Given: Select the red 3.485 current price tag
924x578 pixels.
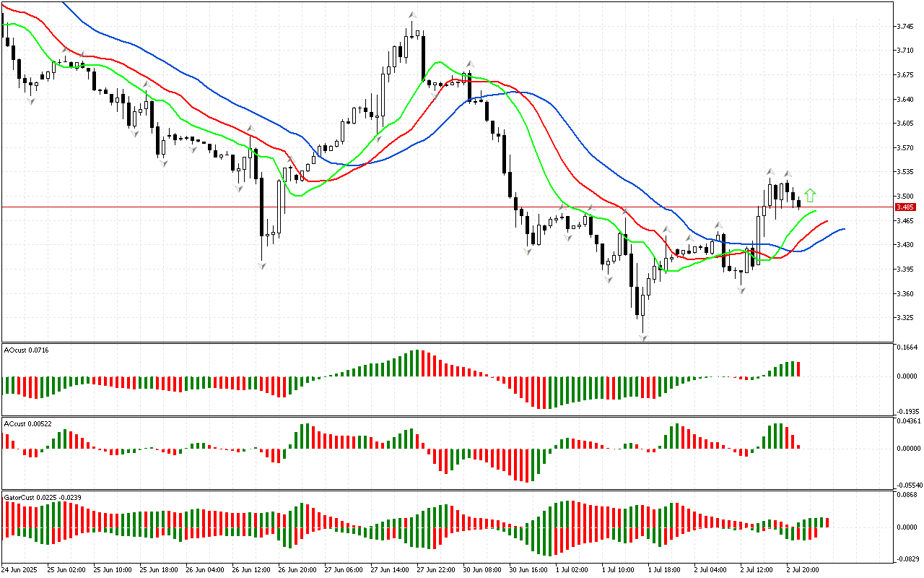Looking at the screenshot, I should tap(905, 207).
